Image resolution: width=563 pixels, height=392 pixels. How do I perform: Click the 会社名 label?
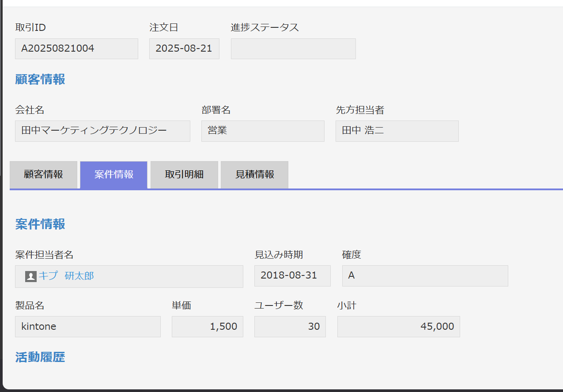30,110
